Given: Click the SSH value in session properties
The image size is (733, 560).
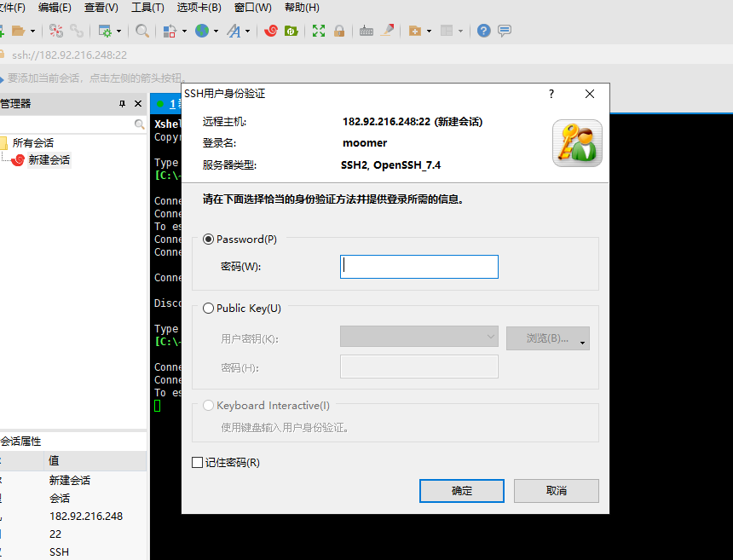Looking at the screenshot, I should tap(60, 551).
